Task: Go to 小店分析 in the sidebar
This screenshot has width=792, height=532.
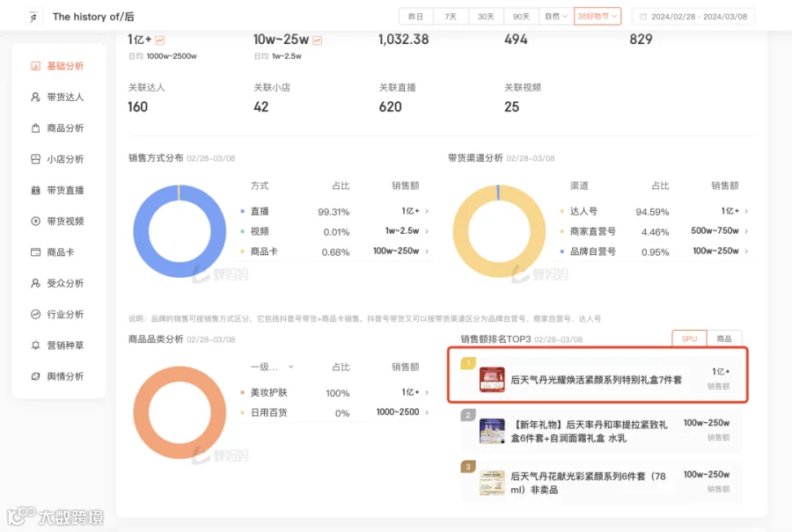Action: 57,159
